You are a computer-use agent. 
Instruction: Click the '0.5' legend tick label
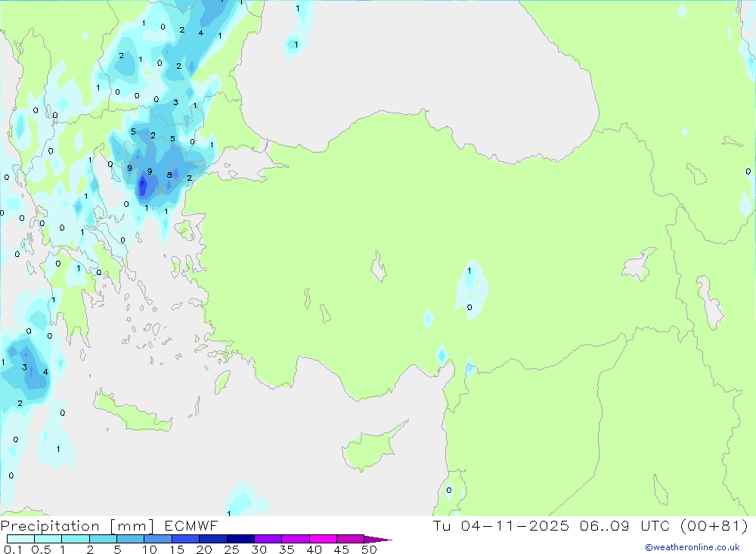click(41, 549)
